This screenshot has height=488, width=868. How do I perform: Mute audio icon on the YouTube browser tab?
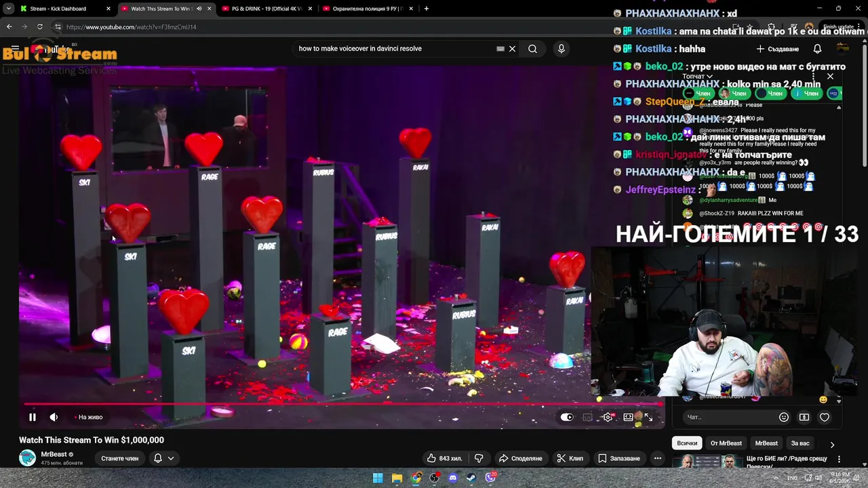pyautogui.click(x=199, y=9)
